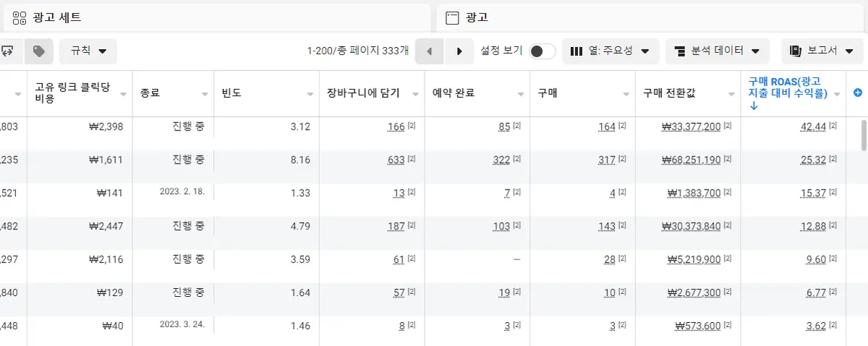This screenshot has width=868, height=346.
Task: Open the 분석 데이터 breakdown dropdown
Action: pyautogui.click(x=716, y=51)
